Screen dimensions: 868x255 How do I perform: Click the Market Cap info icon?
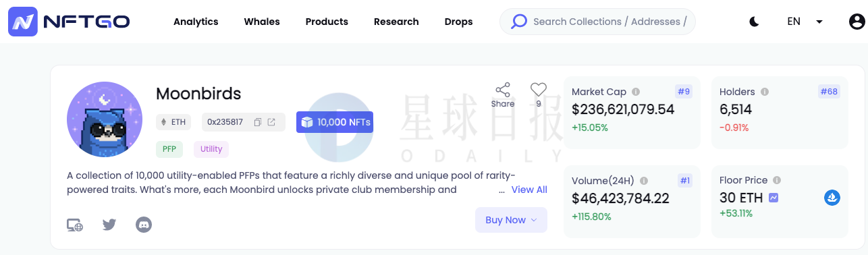click(636, 92)
